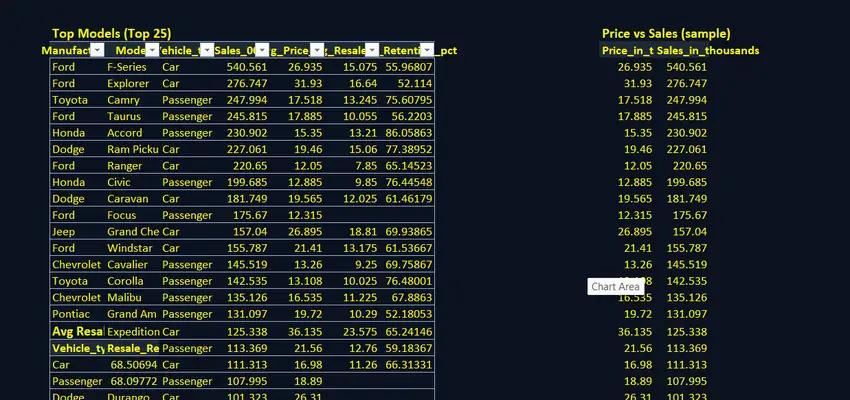Open the Manufacturer column filter dropdown
The height and width of the screenshot is (400, 850).
click(97, 50)
